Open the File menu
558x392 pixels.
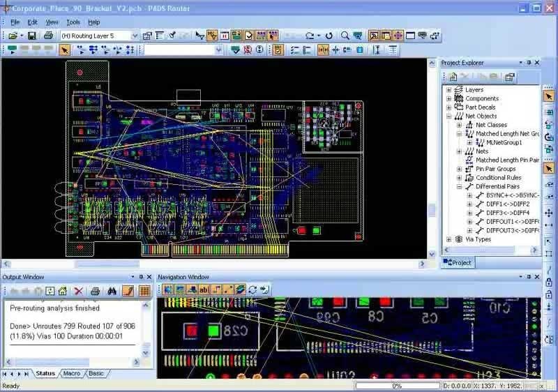click(15, 22)
